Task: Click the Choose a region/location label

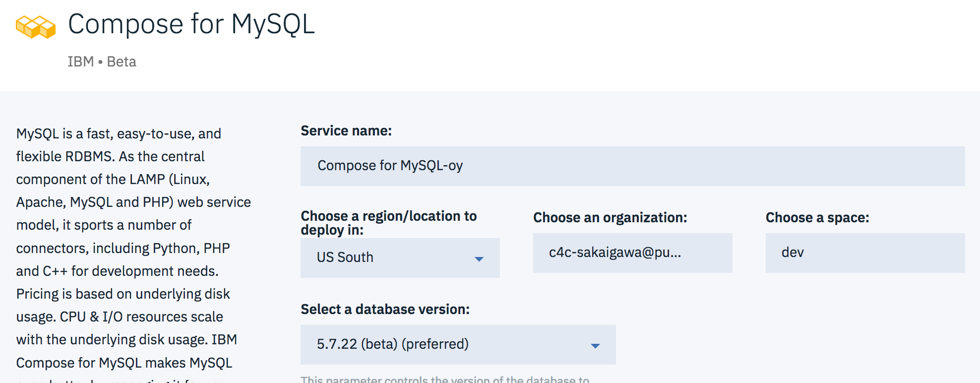Action: pyautogui.click(x=389, y=223)
